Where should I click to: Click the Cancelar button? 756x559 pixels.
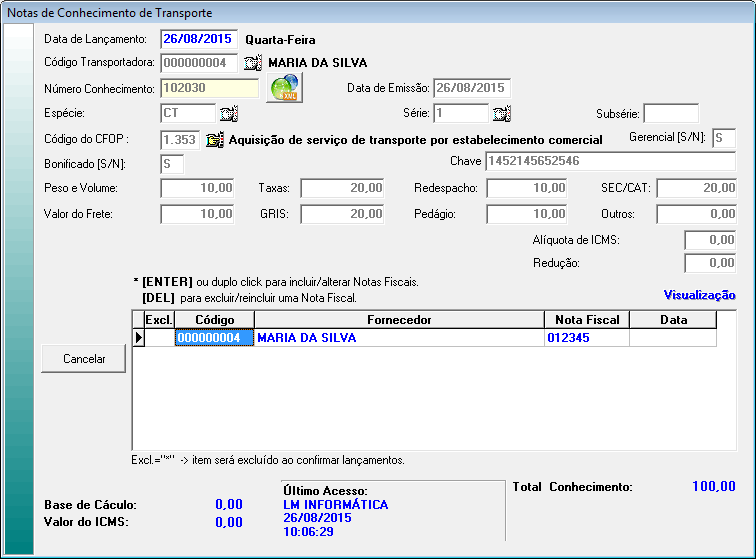[84, 359]
